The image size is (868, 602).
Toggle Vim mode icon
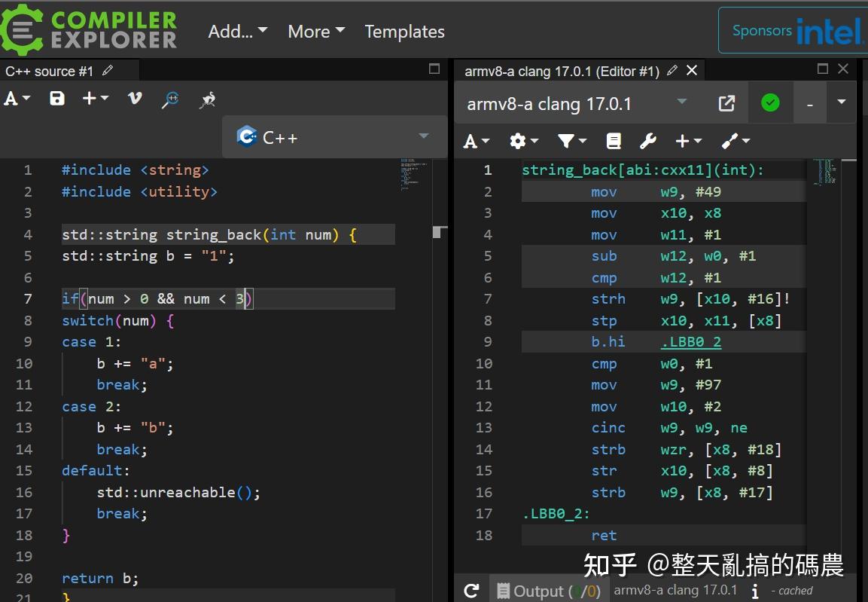(135, 99)
